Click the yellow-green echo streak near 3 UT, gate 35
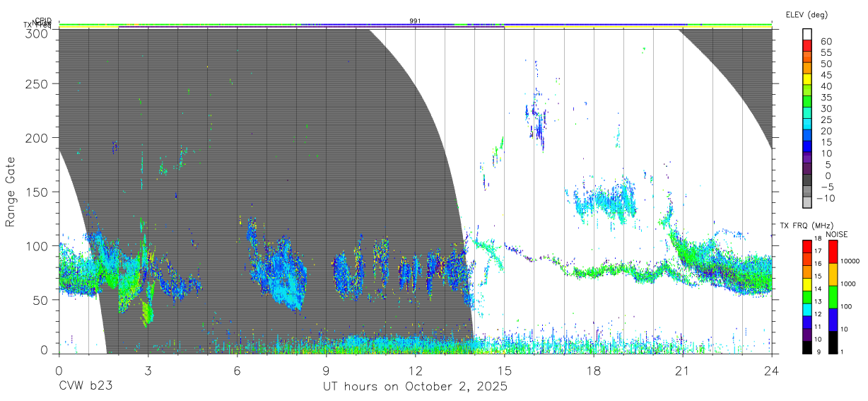The height and width of the screenshot is (401, 868). [147, 313]
